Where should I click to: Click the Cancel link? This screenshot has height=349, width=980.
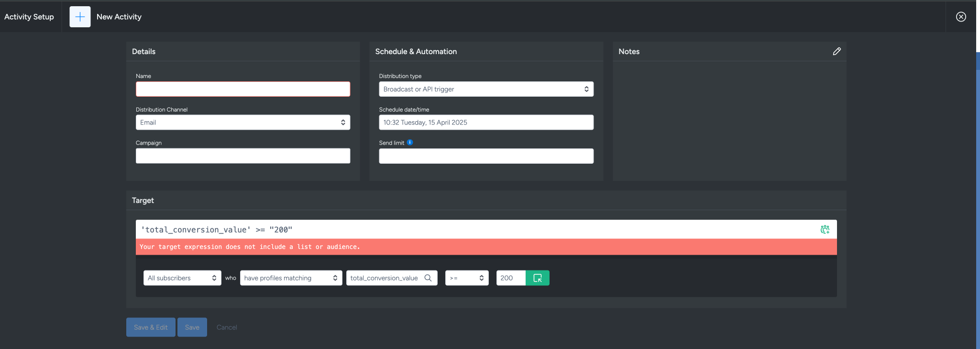[x=227, y=327]
